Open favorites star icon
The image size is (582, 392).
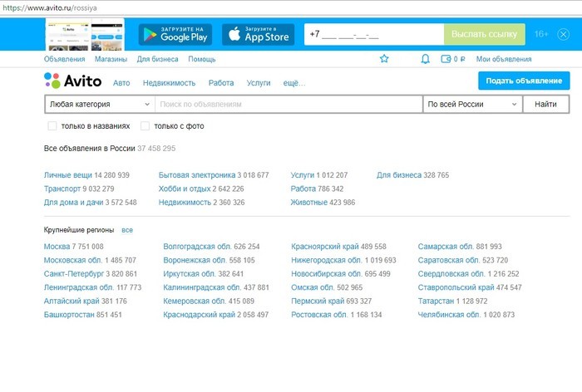point(384,59)
